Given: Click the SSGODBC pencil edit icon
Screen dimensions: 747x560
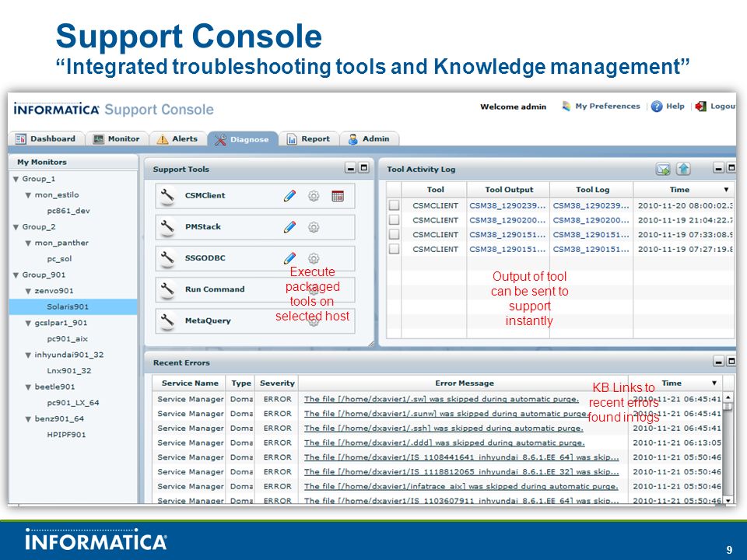Looking at the screenshot, I should pyautogui.click(x=289, y=258).
